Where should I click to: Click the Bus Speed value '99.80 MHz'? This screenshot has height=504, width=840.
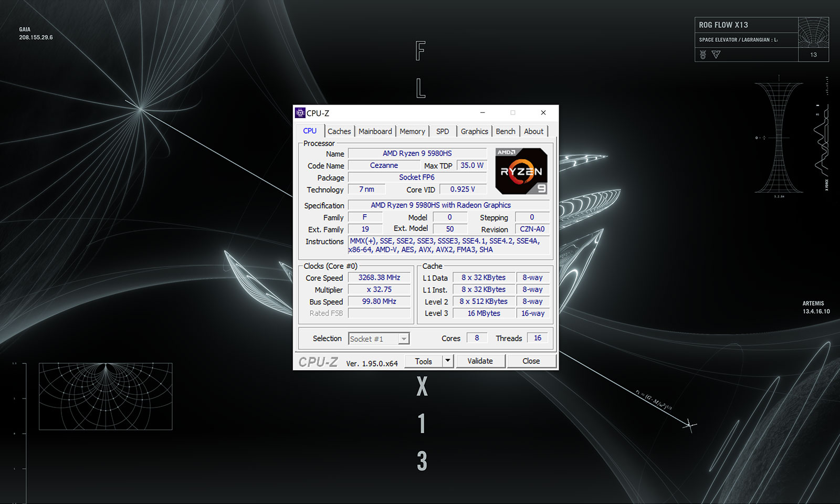(379, 301)
